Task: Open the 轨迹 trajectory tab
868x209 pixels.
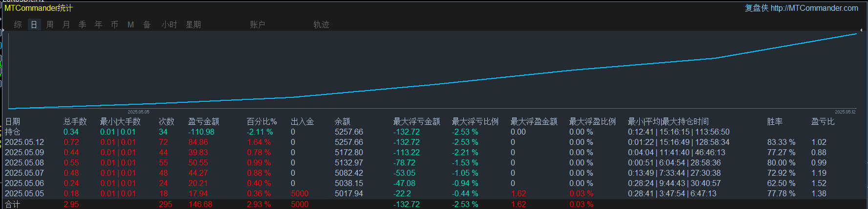Action: pos(321,24)
